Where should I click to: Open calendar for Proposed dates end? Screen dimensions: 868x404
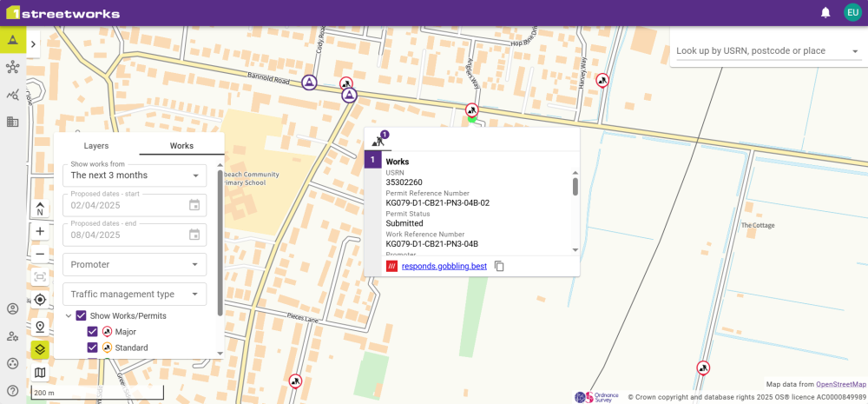[194, 235]
